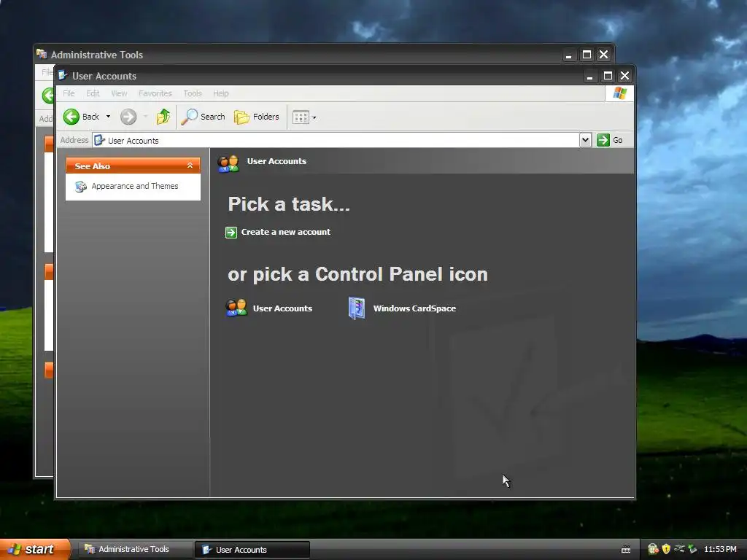747x560 pixels.
Task: Close the Administrative Tools window
Action: tap(603, 55)
